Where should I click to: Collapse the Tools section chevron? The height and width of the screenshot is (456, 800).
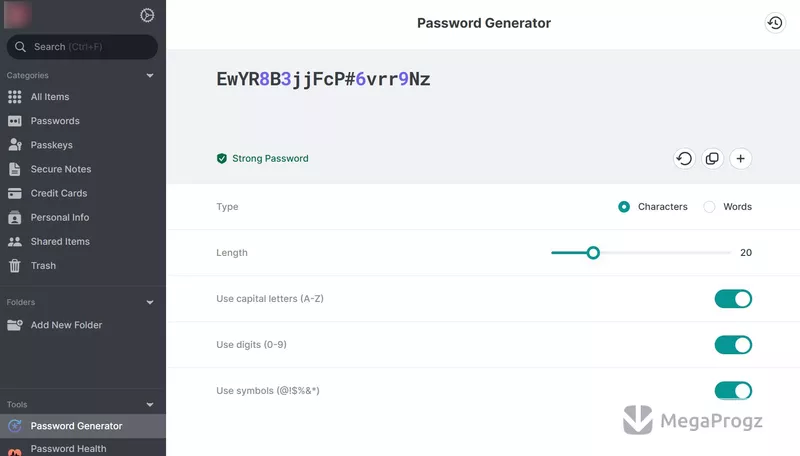150,405
